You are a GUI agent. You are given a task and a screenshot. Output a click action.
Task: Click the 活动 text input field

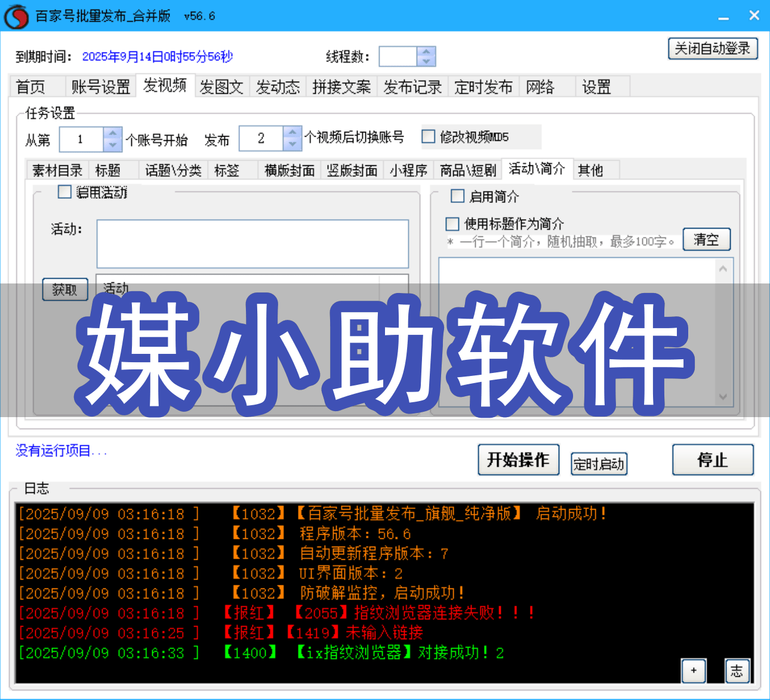click(252, 243)
